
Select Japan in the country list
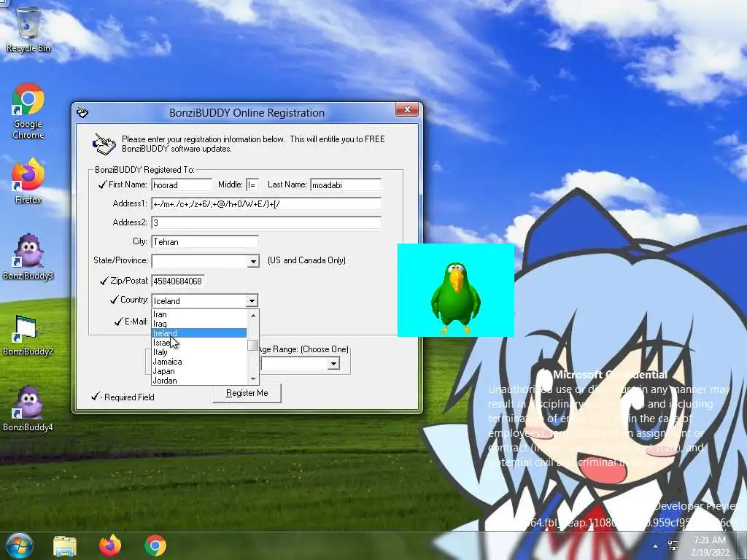[199, 371]
